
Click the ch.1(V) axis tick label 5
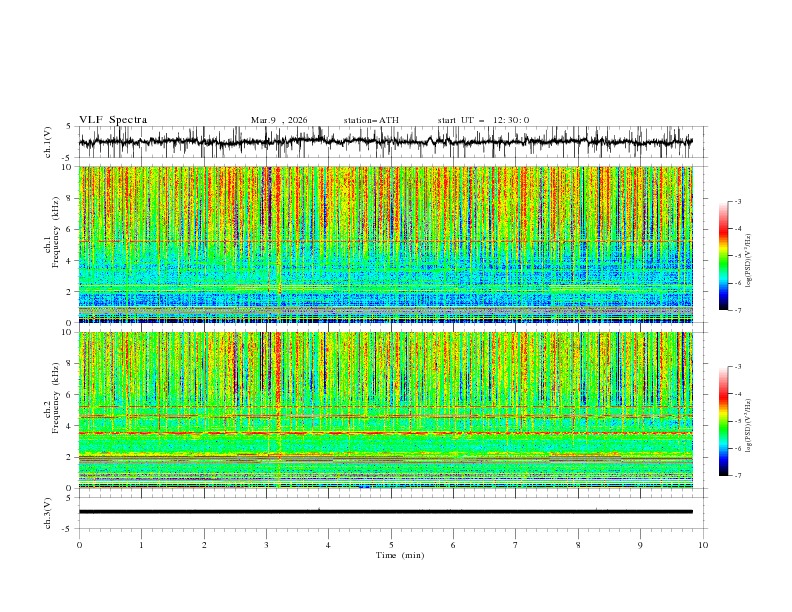pos(70,127)
